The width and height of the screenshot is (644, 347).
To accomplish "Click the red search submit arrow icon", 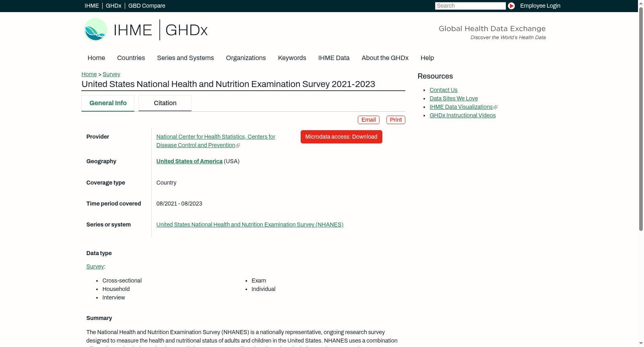I will click(x=511, y=6).
